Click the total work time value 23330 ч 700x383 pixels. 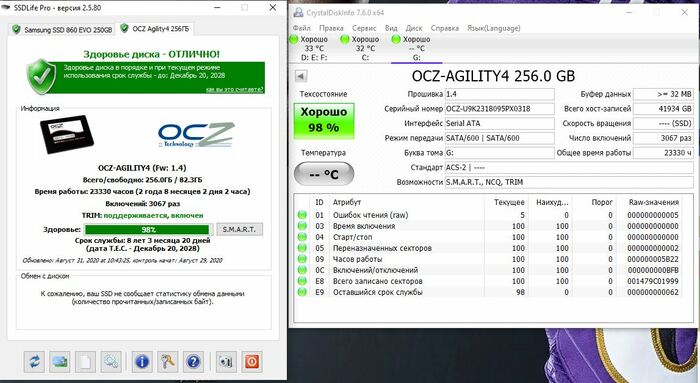pyautogui.click(x=663, y=153)
